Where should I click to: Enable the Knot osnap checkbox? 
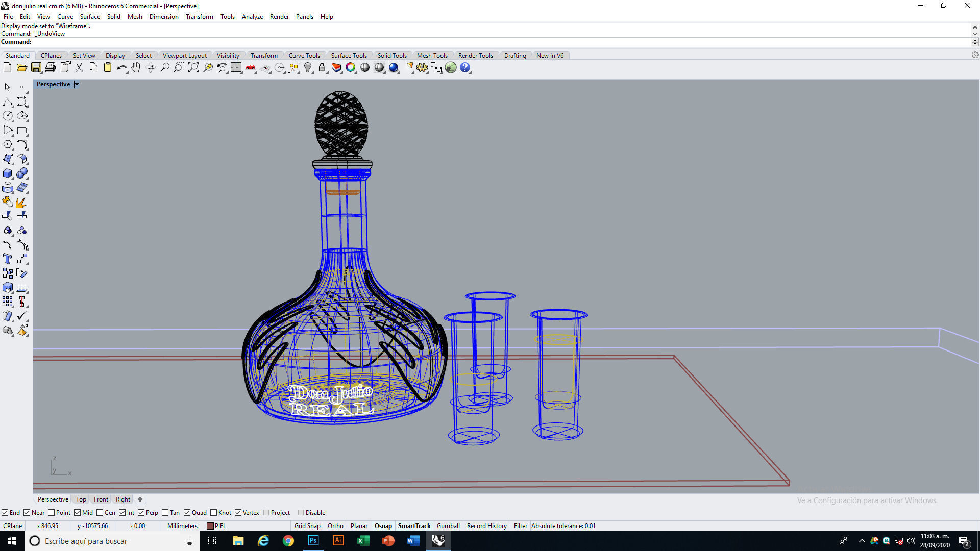click(213, 513)
